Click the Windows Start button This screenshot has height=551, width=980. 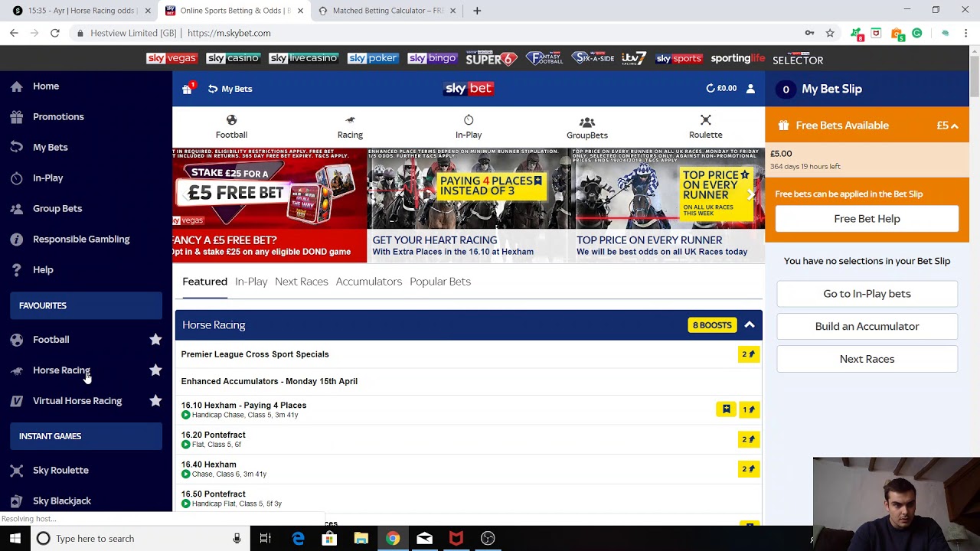15,539
